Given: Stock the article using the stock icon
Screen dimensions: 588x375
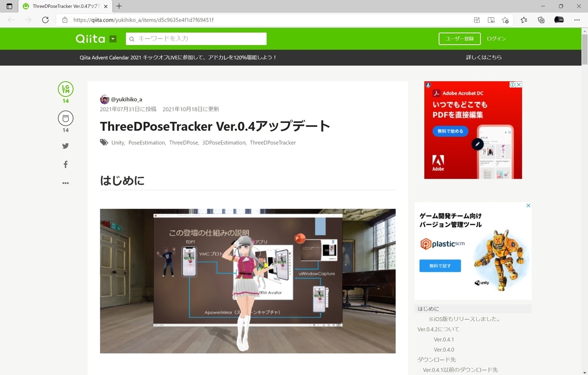Looking at the screenshot, I should click(65, 118).
